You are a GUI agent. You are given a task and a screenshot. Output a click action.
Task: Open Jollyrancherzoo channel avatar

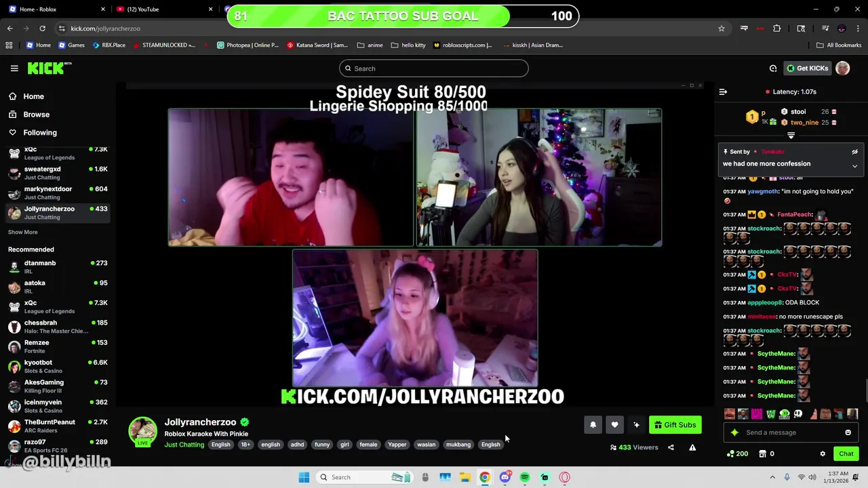pyautogui.click(x=142, y=431)
